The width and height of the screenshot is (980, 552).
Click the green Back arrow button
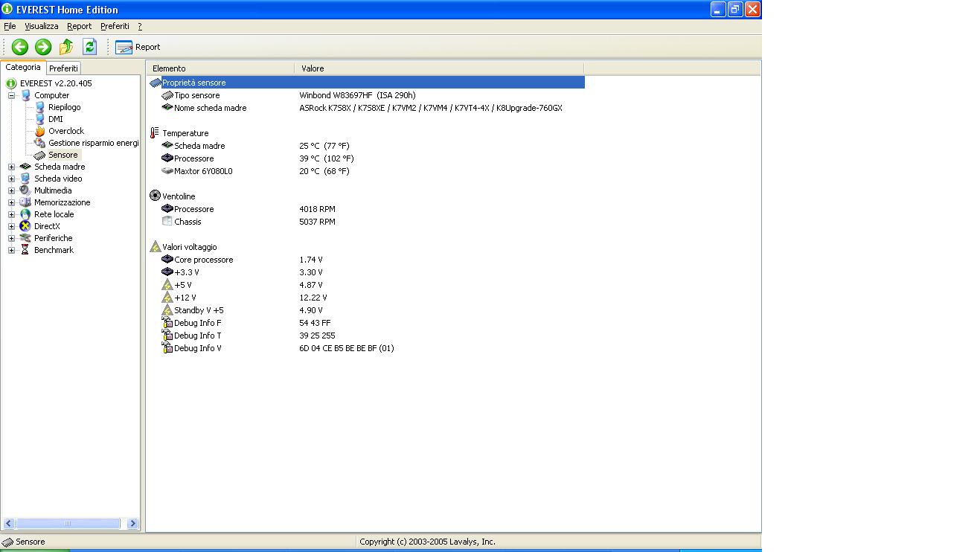[x=20, y=47]
